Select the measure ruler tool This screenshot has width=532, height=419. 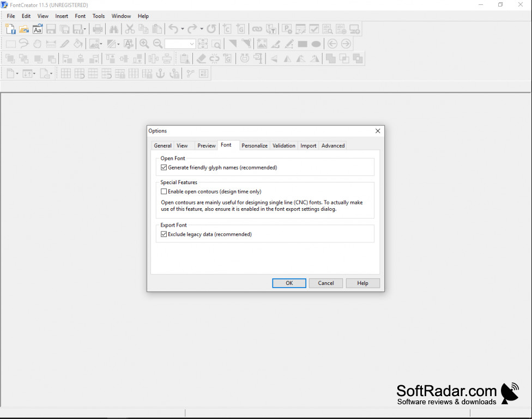(x=51, y=44)
